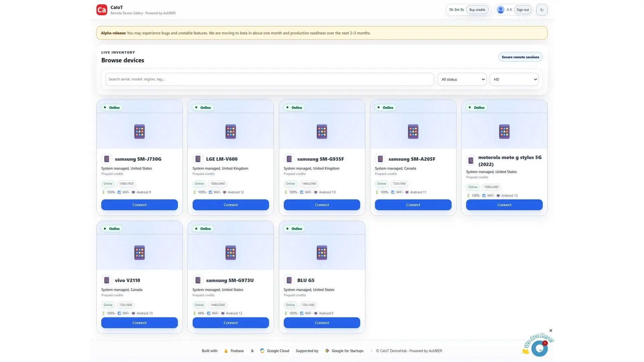644x362 pixels.
Task: Click 1440x2560 resolution tag
Action: (x=309, y=184)
